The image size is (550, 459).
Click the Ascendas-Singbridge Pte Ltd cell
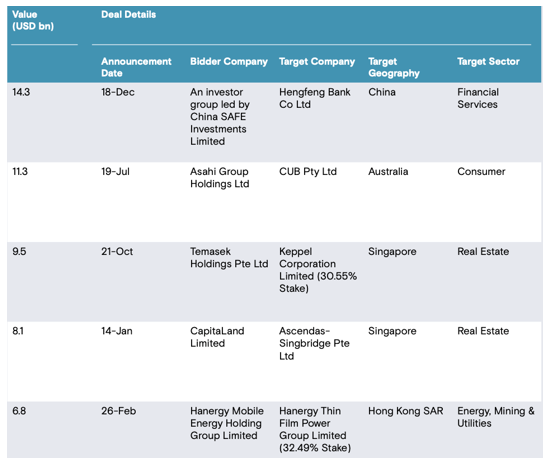pyautogui.click(x=314, y=344)
